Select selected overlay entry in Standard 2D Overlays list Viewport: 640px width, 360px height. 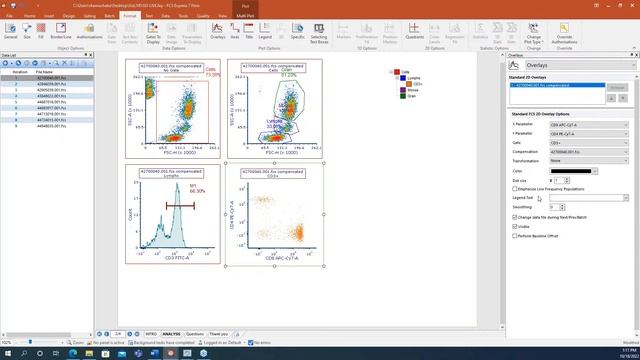[x=557, y=85]
